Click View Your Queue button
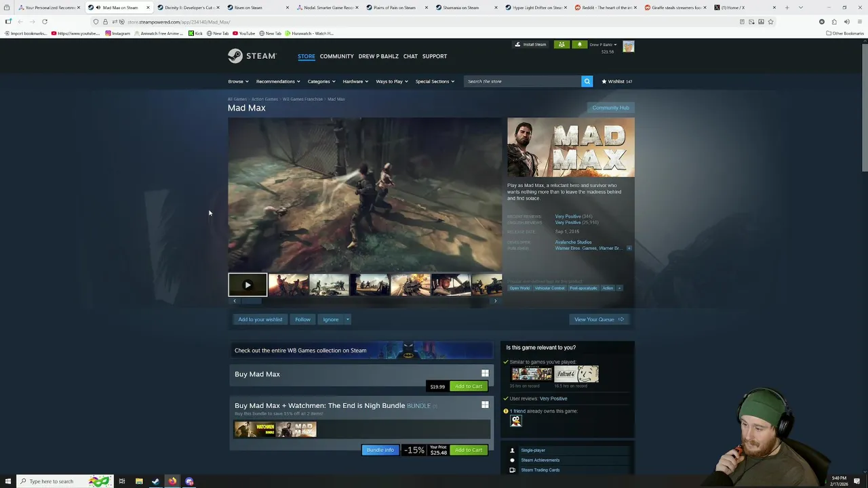Image resolution: width=868 pixels, height=488 pixels. point(599,319)
